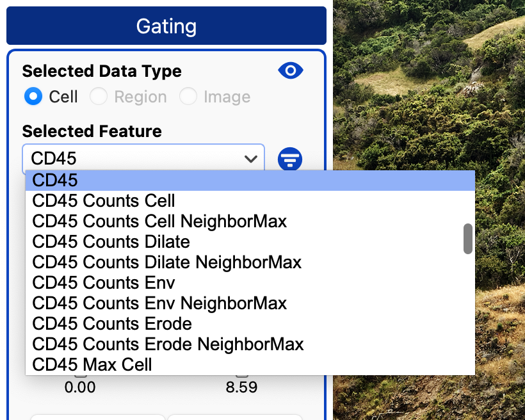Viewport: 525px width, 420px height.
Task: Select CD45 from the feature list
Action: tap(54, 181)
